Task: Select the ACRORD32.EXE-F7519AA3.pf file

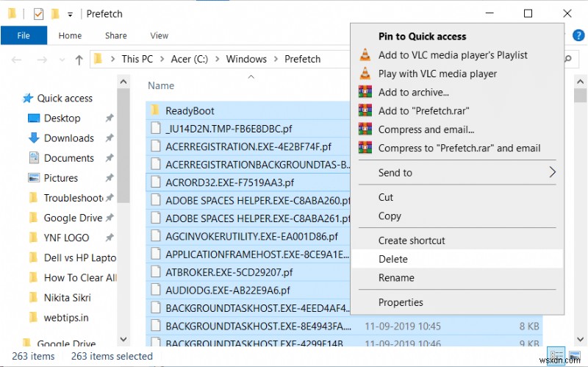Action: point(229,182)
